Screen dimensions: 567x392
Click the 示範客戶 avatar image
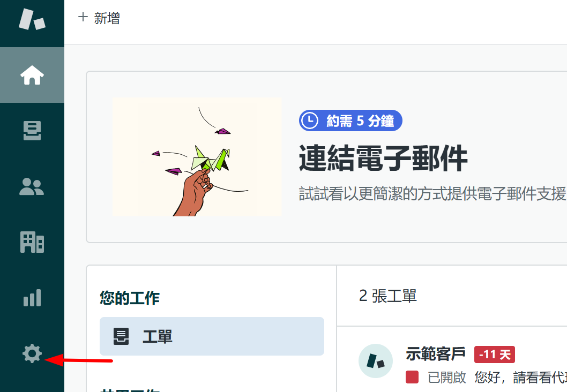[376, 361]
